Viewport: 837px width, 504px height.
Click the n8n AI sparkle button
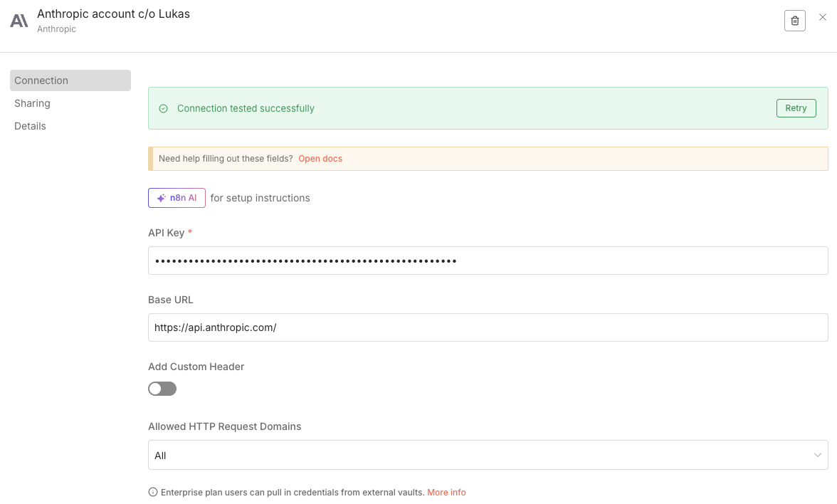(177, 198)
